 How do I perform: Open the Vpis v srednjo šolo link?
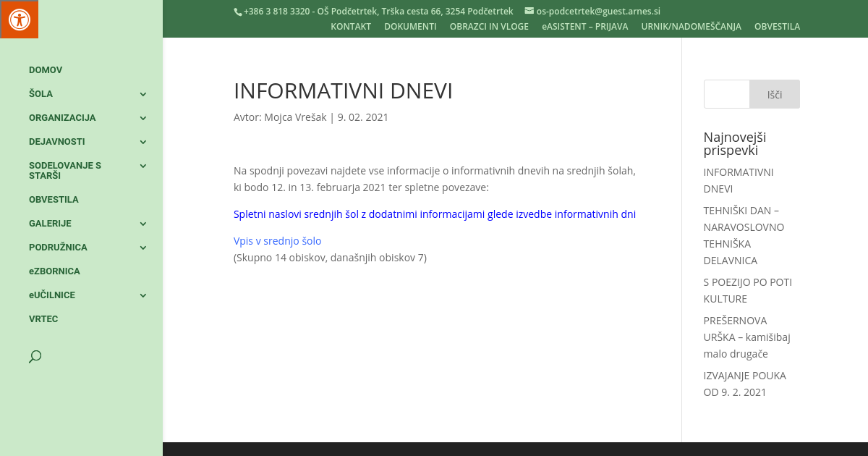coord(277,241)
